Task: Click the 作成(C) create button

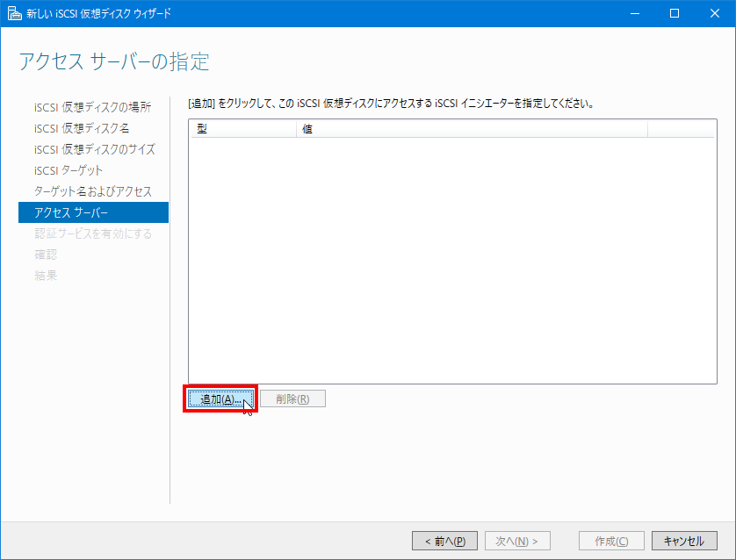Action: click(610, 540)
